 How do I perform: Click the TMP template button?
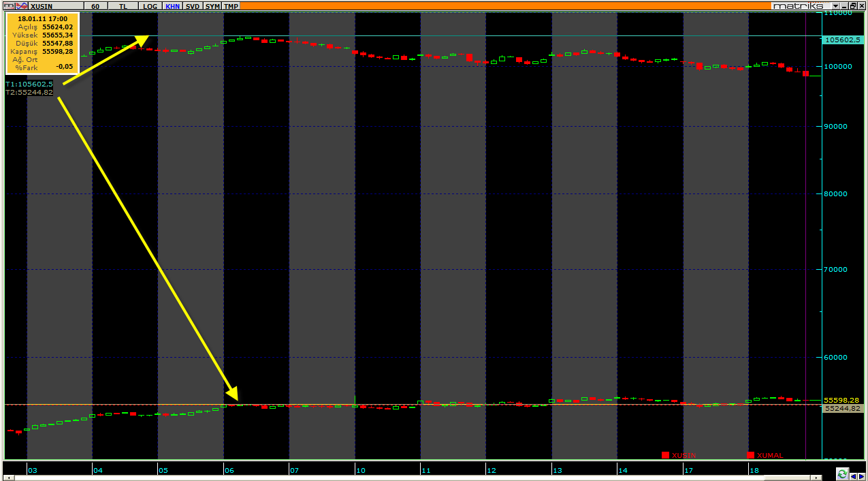point(231,6)
